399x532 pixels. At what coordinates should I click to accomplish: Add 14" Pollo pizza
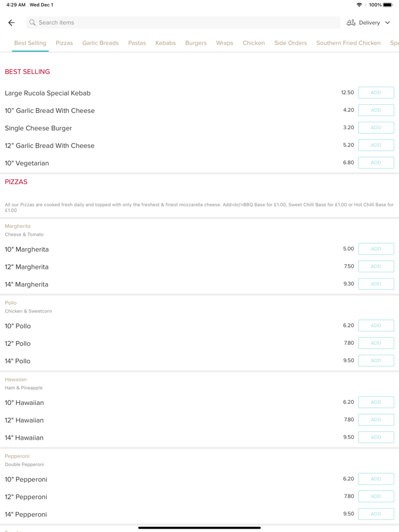pyautogui.click(x=376, y=361)
